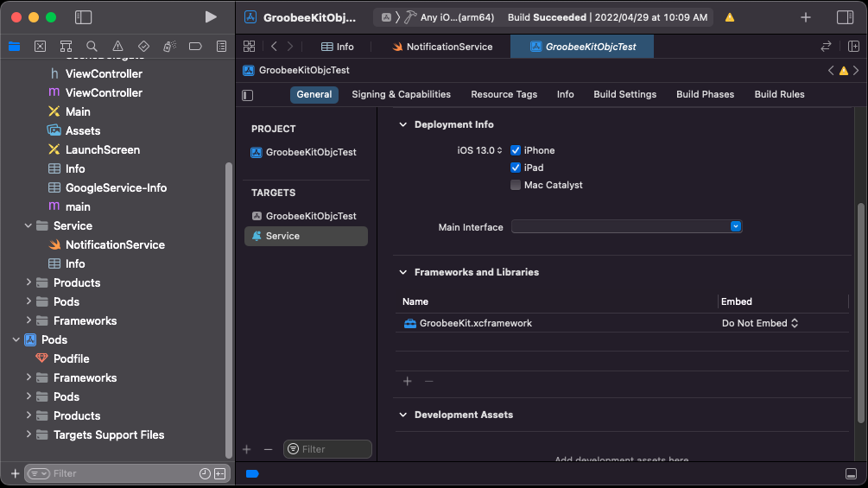Open the Test navigator diamond icon
Screen dimensions: 868x488
pos(143,47)
